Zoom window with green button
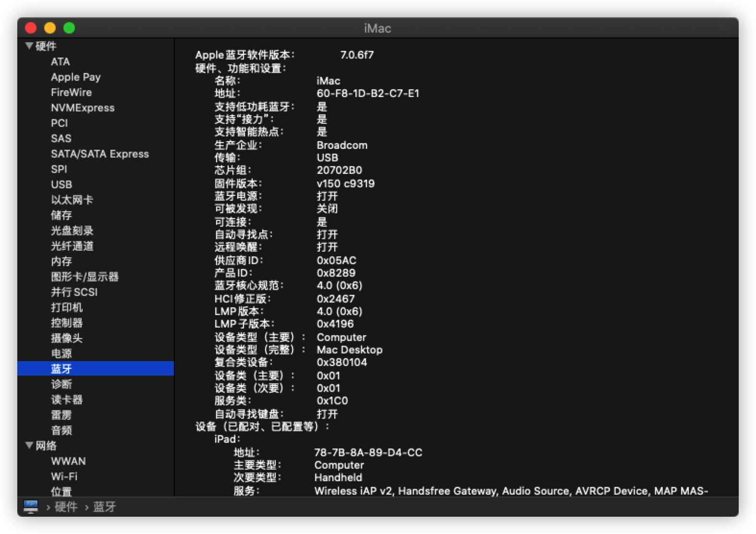Image resolution: width=756 pixels, height=534 pixels. (x=69, y=28)
